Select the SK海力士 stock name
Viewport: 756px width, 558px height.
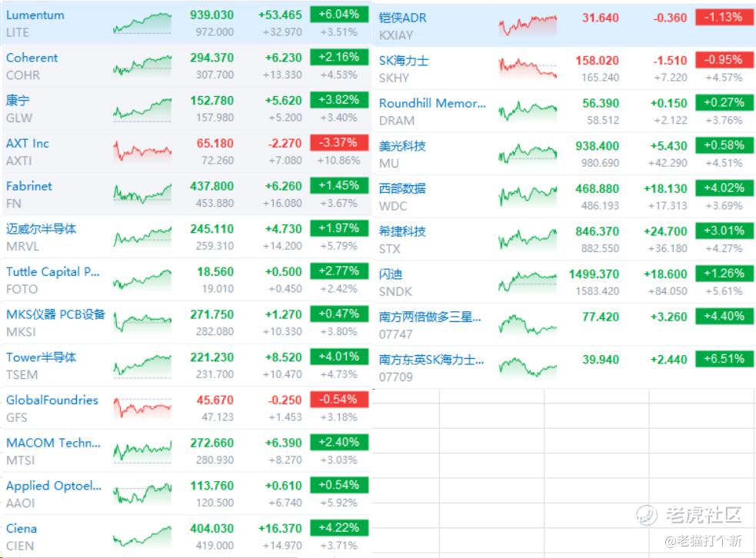pyautogui.click(x=404, y=61)
